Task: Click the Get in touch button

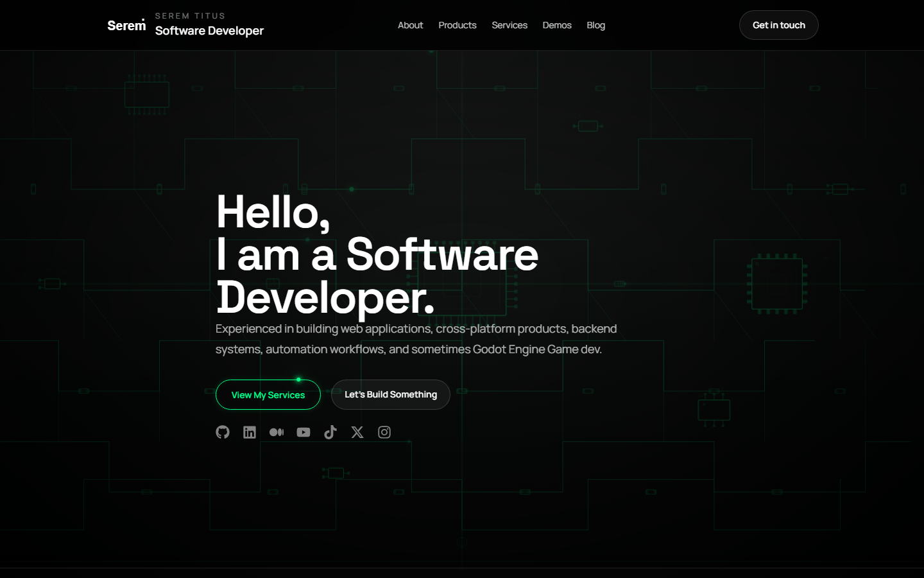Action: (778, 25)
